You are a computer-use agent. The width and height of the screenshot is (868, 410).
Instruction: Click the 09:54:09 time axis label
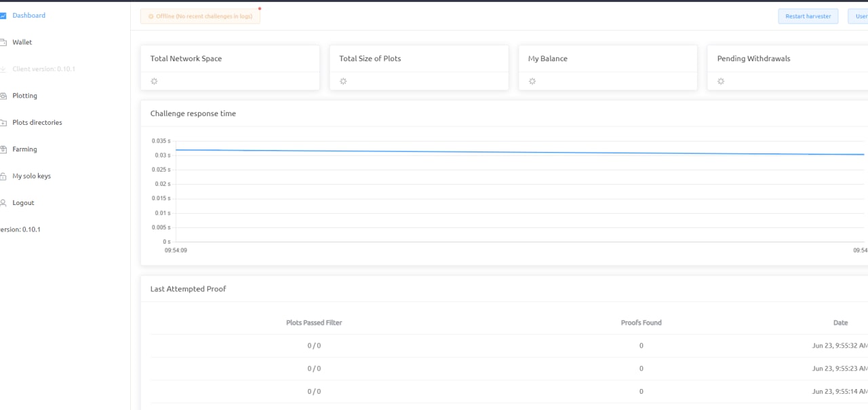[x=176, y=250]
